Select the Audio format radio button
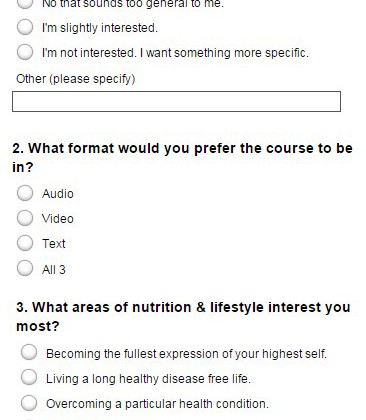Screen dimensions: 366x420 coord(25,193)
